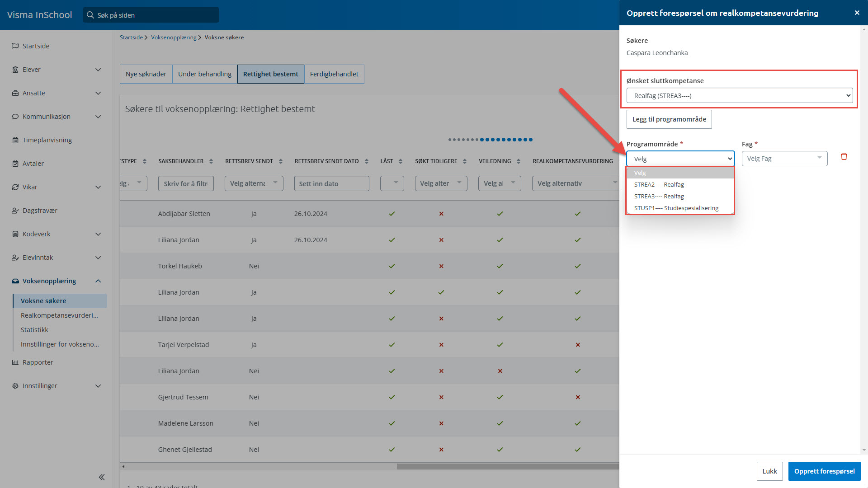Click the Visma InSchool logo

coord(40,15)
